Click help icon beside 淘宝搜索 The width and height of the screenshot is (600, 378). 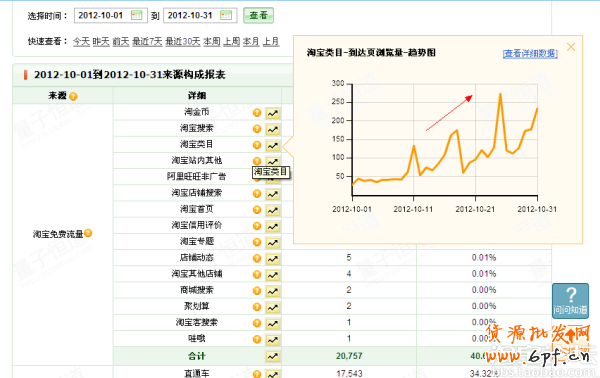(257, 129)
